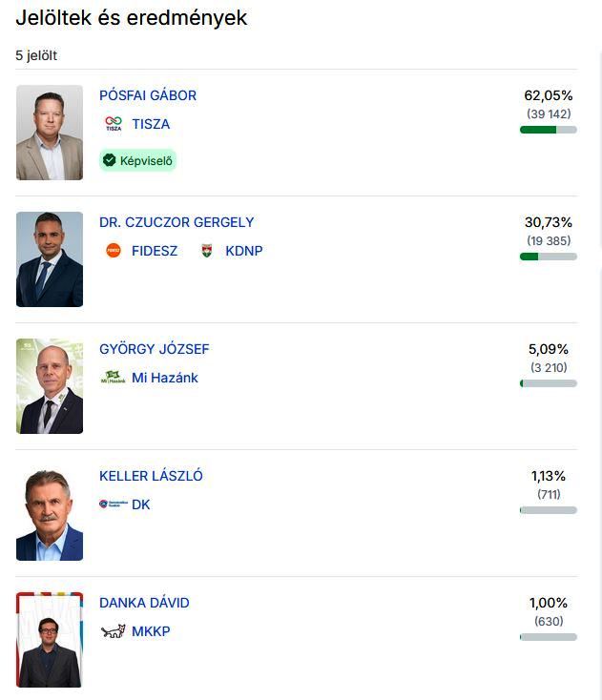602x700 pixels.
Task: Click the Mi Hazánk party logo
Action: (114, 378)
